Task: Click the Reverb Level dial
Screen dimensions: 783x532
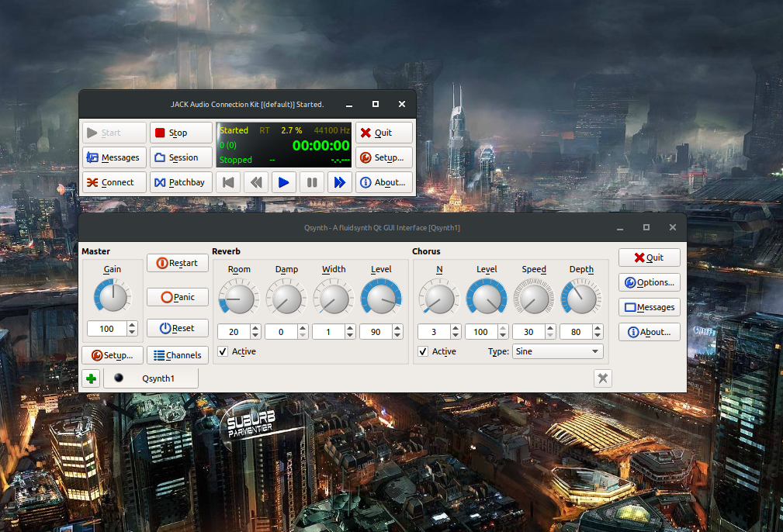Action: coord(381,299)
